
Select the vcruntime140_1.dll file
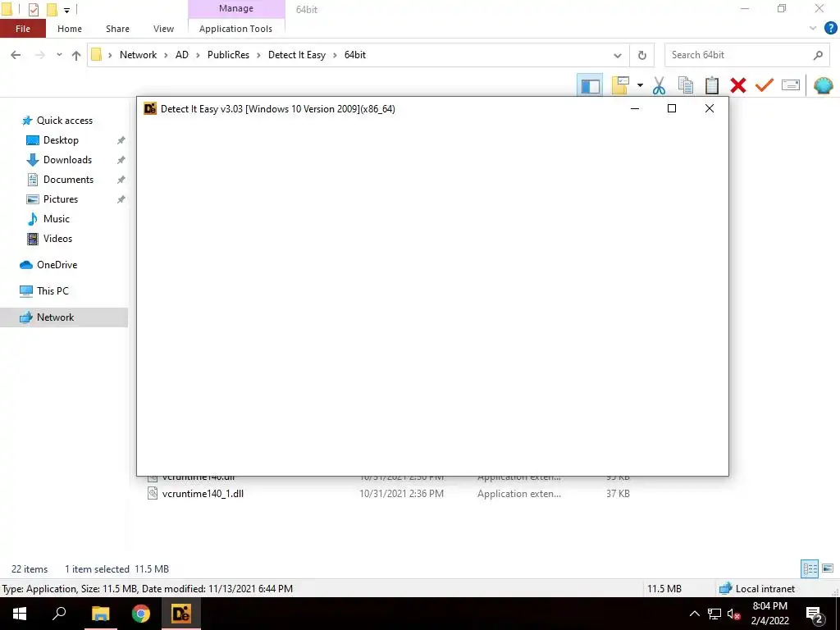click(x=203, y=494)
